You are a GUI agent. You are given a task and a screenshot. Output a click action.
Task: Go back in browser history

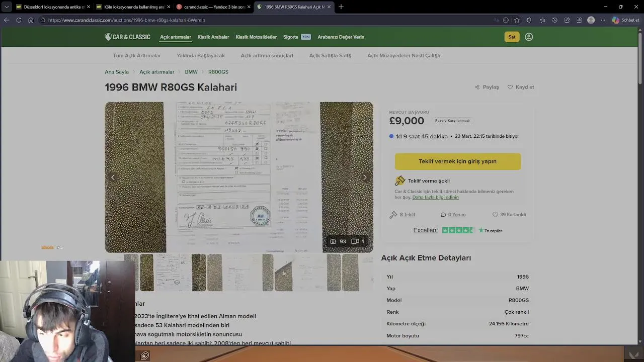click(7, 20)
